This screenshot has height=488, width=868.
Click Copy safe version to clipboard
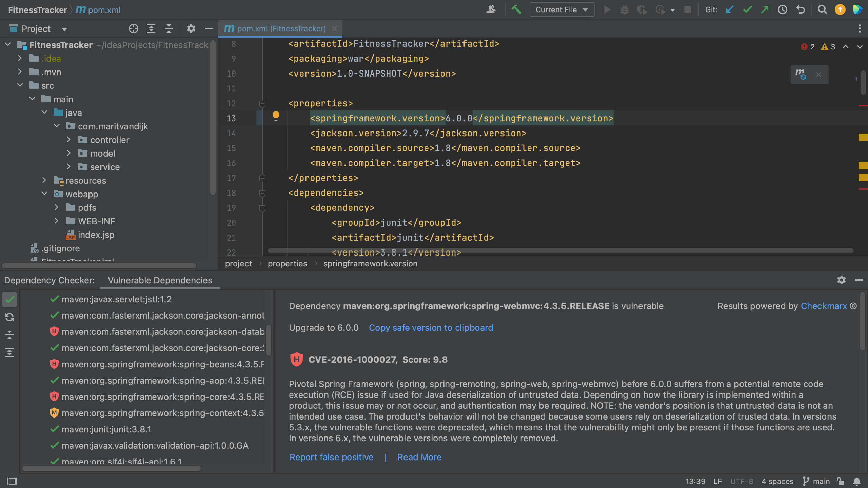click(x=431, y=327)
